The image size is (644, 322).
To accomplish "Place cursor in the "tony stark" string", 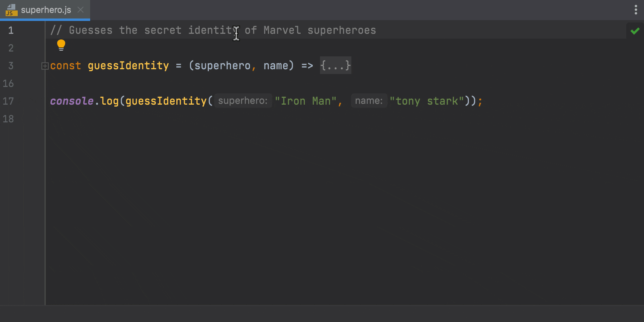I will [x=427, y=101].
